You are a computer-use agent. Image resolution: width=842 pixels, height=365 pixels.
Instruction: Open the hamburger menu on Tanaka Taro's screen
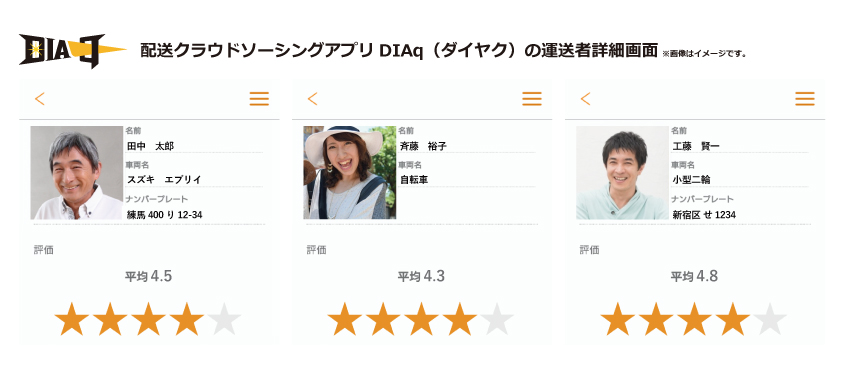[x=259, y=99]
